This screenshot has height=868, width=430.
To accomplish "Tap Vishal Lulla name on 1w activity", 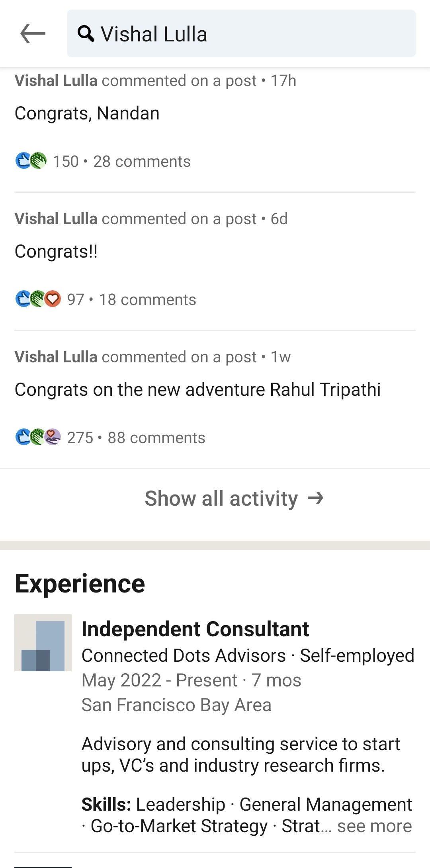I will [56, 357].
